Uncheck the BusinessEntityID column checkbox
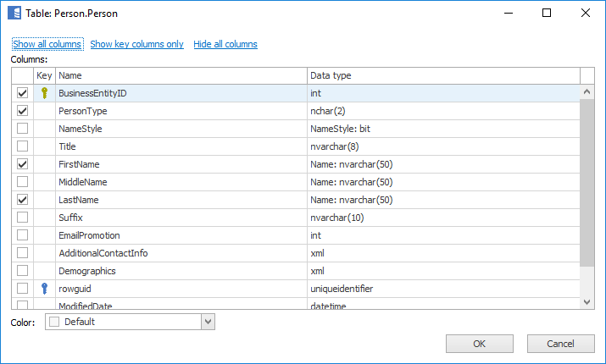The image size is (606, 364). coord(23,93)
